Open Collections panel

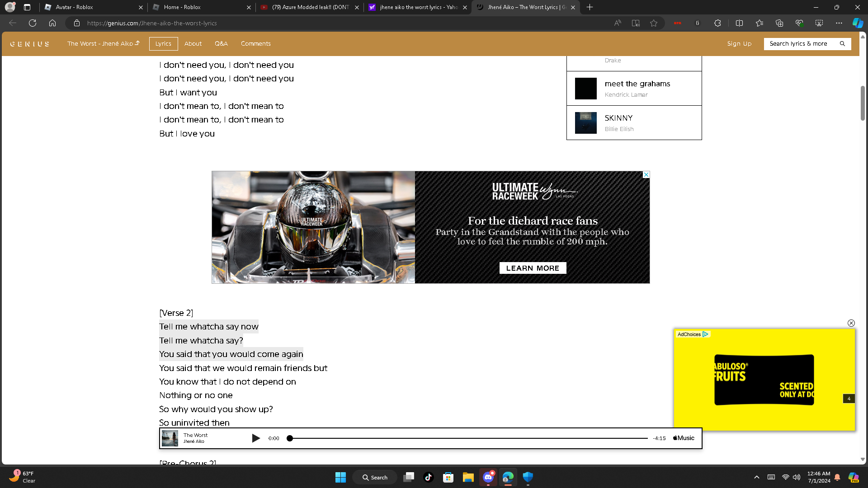[x=779, y=23]
